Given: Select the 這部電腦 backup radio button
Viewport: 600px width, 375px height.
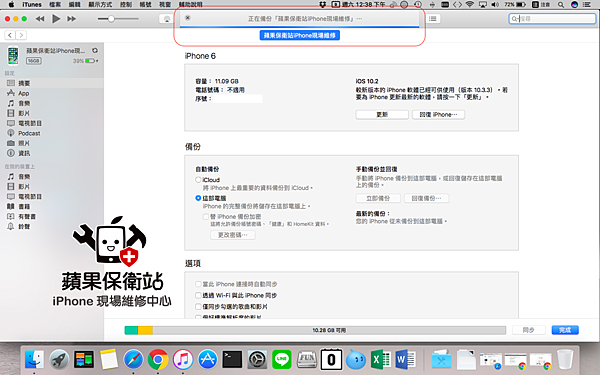Looking at the screenshot, I should click(198, 198).
